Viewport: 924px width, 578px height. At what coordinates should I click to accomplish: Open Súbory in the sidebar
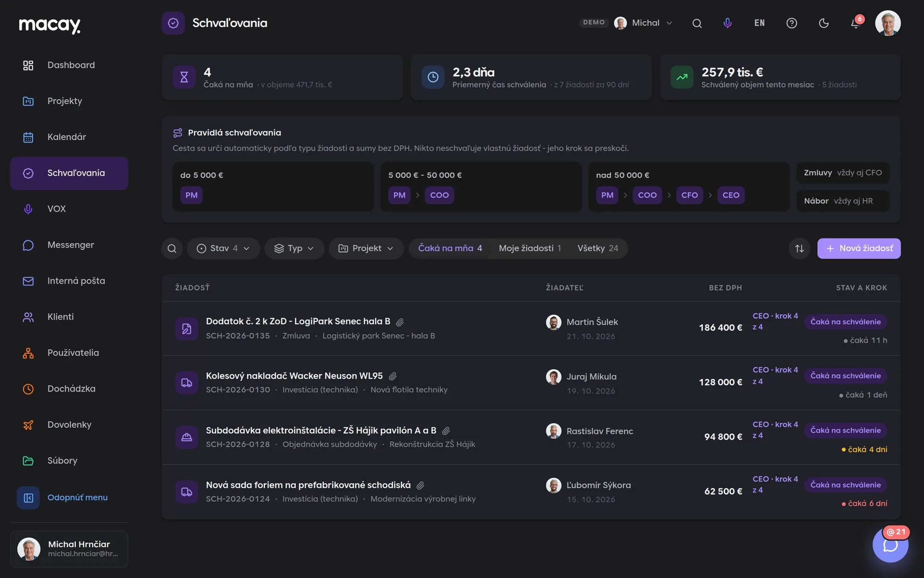point(69,461)
